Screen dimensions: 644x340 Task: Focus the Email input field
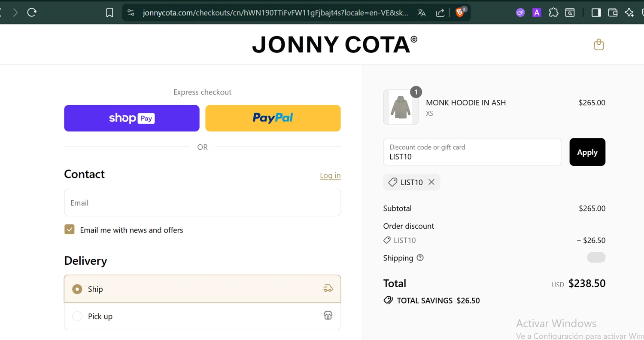[x=202, y=202]
